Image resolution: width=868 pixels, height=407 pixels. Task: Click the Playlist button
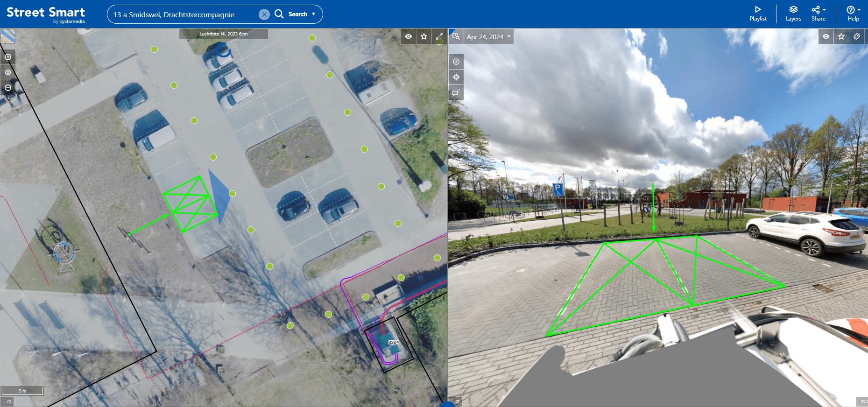coord(758,14)
